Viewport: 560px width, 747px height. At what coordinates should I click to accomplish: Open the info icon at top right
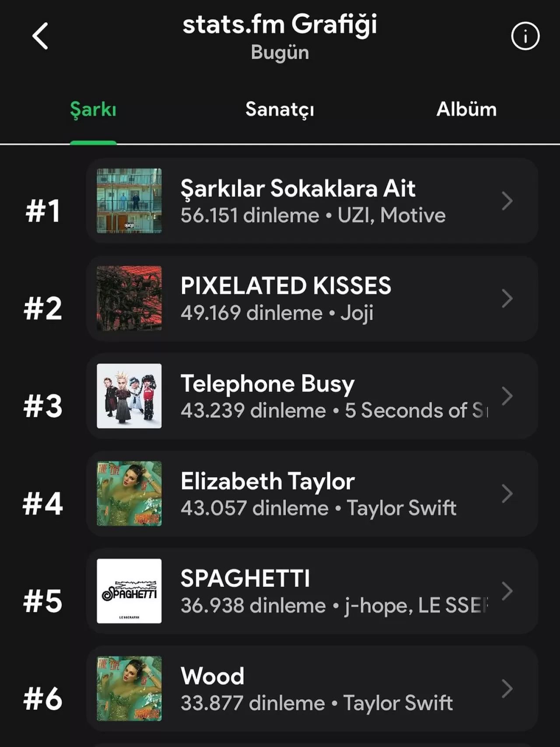[525, 36]
